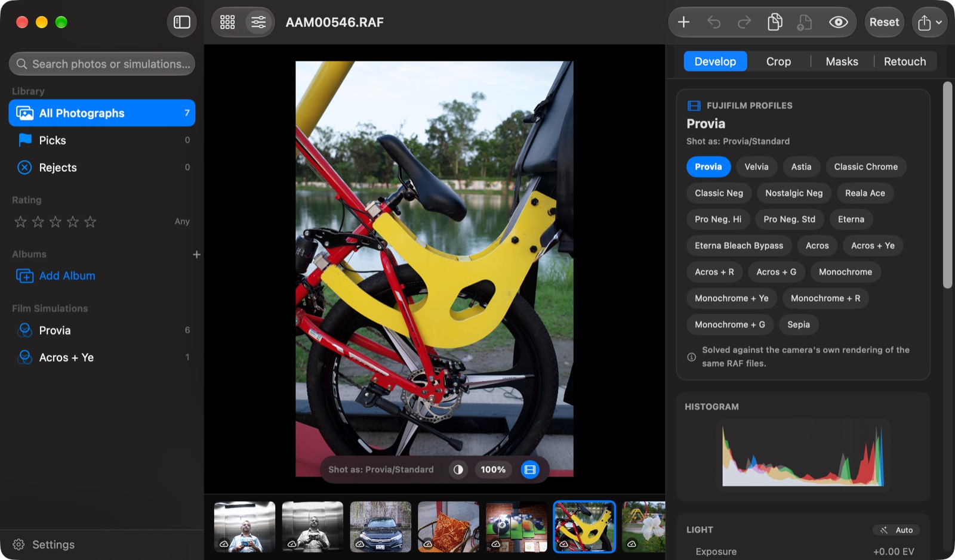Open the Retouch tab
The width and height of the screenshot is (955, 560).
click(x=905, y=61)
